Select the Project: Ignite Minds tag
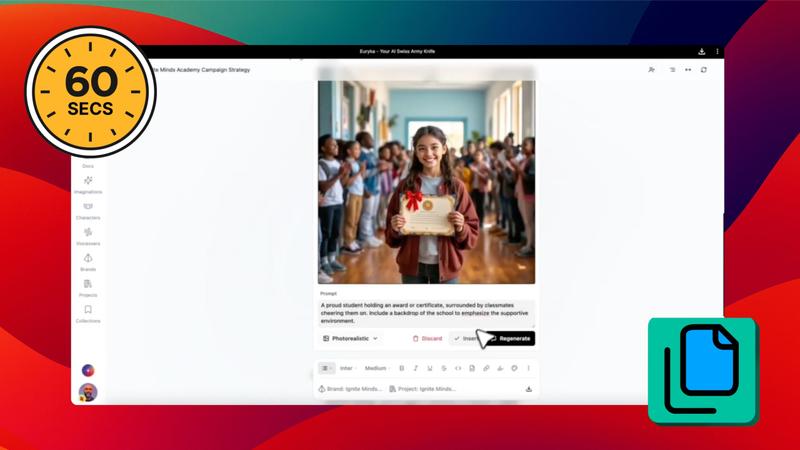 pyautogui.click(x=422, y=389)
